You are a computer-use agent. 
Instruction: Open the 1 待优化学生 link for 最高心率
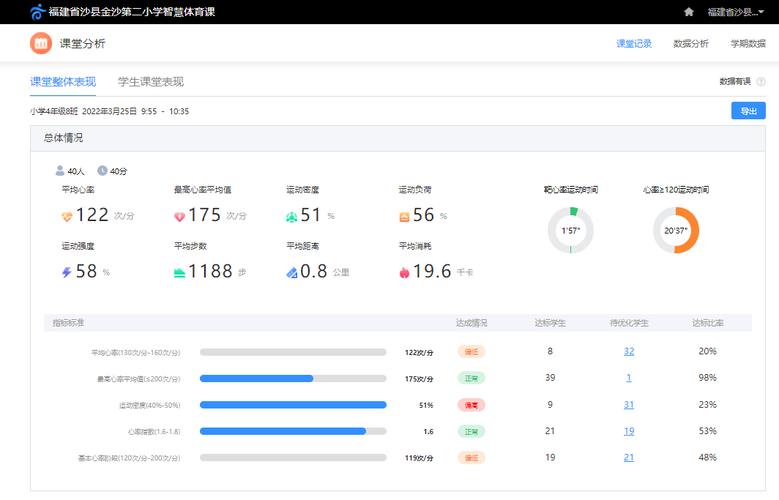[x=629, y=378]
